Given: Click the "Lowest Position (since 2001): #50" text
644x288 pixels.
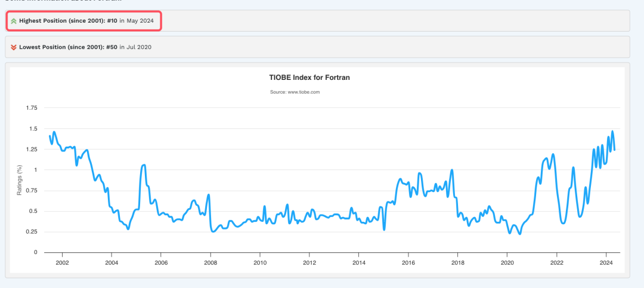Looking at the screenshot, I should click(x=68, y=47).
